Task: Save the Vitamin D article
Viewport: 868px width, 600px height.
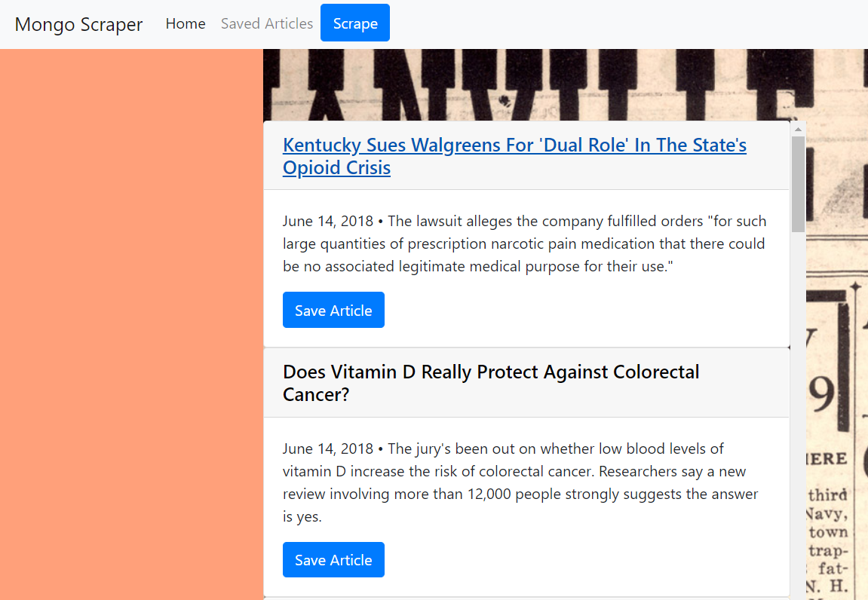Action: point(333,559)
